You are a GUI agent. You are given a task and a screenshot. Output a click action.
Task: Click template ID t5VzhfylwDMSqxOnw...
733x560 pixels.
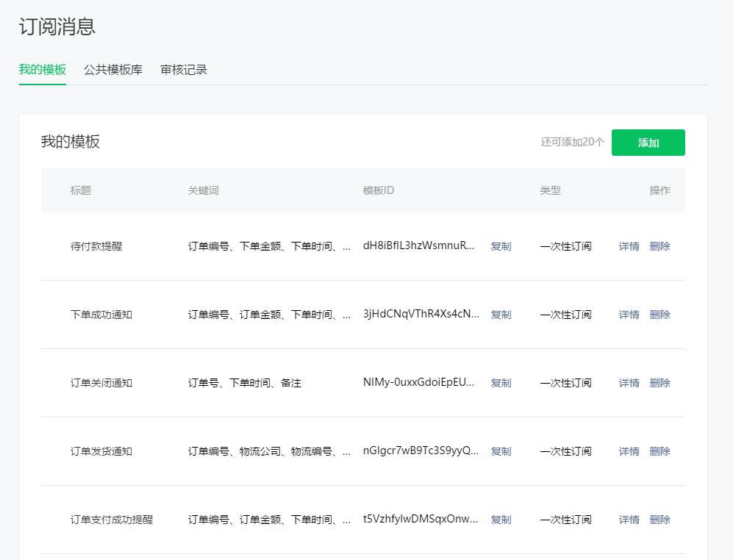[x=421, y=518]
